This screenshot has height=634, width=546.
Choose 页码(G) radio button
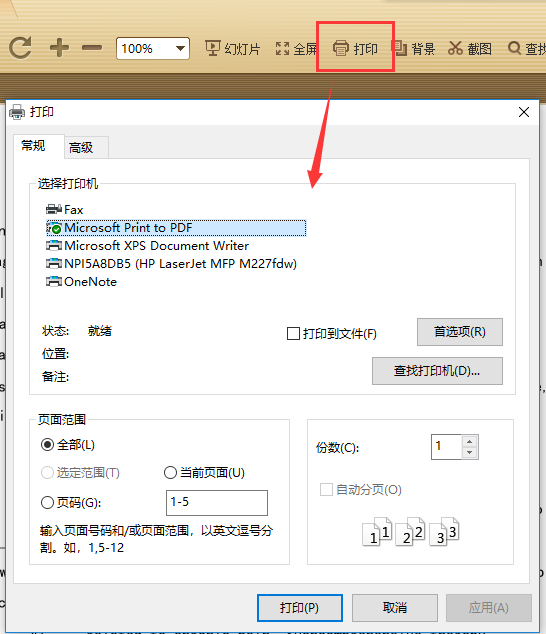47,503
